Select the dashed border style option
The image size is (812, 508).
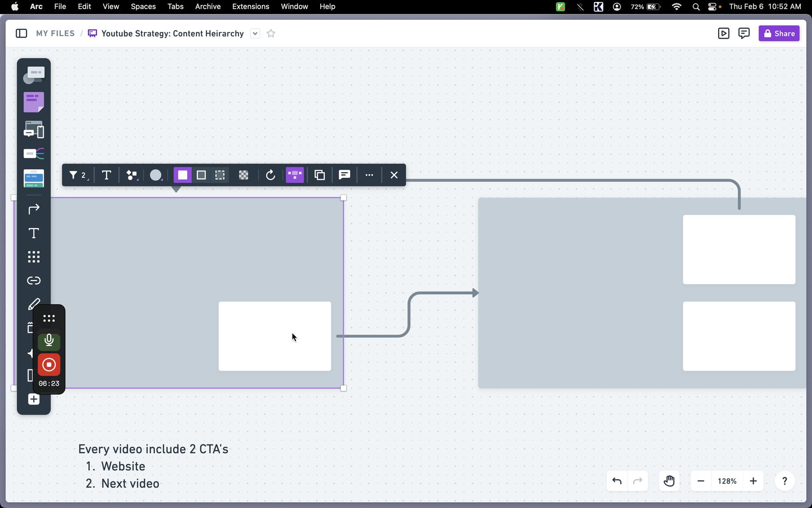point(220,175)
